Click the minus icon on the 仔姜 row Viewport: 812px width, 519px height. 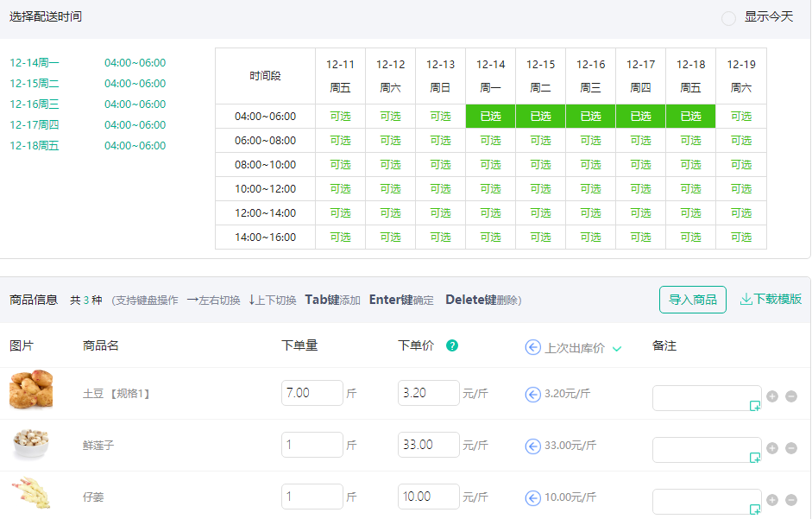[791, 500]
